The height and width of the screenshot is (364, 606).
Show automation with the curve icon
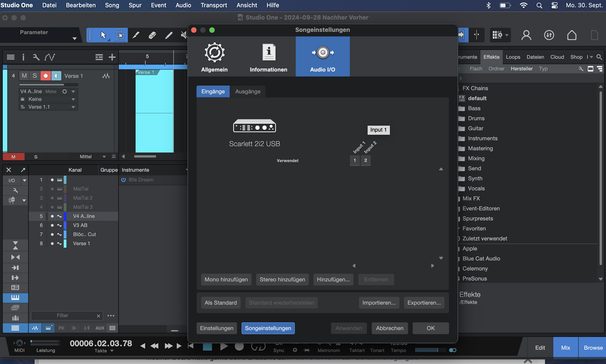coord(50,57)
